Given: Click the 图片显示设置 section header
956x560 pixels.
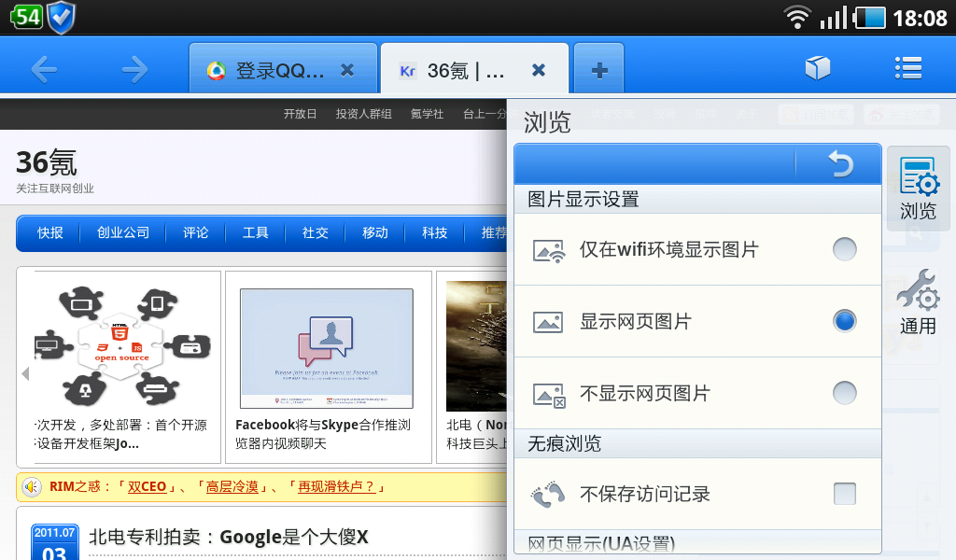Looking at the screenshot, I should (697, 199).
